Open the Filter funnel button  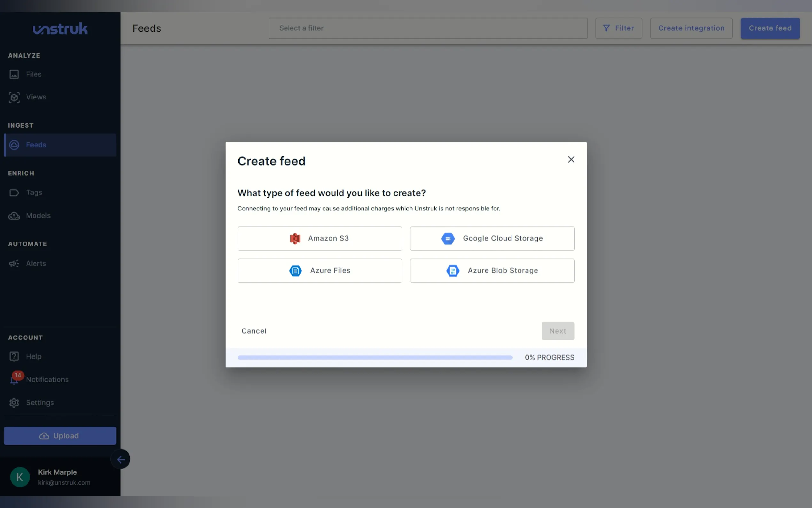(x=618, y=28)
